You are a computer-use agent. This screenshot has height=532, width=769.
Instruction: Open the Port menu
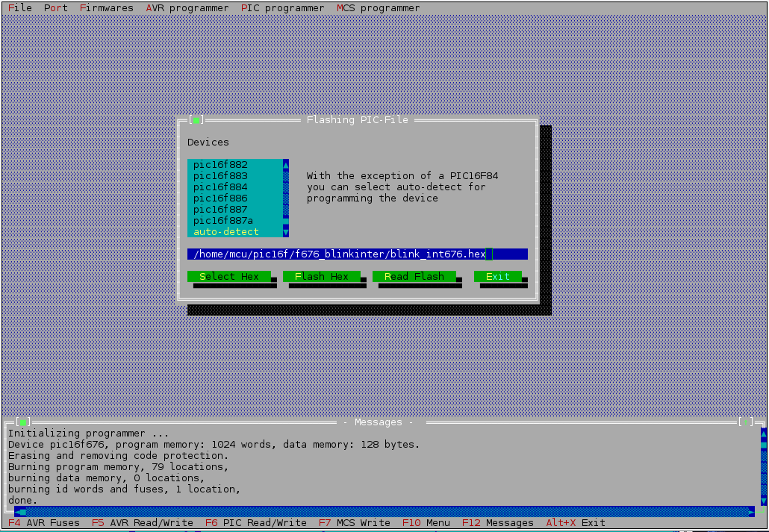click(56, 8)
